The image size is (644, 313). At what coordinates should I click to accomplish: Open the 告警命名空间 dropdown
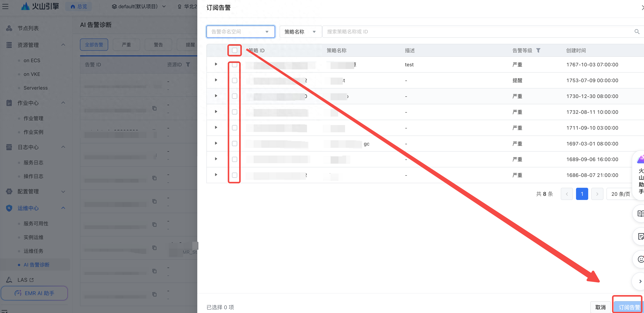pyautogui.click(x=241, y=31)
